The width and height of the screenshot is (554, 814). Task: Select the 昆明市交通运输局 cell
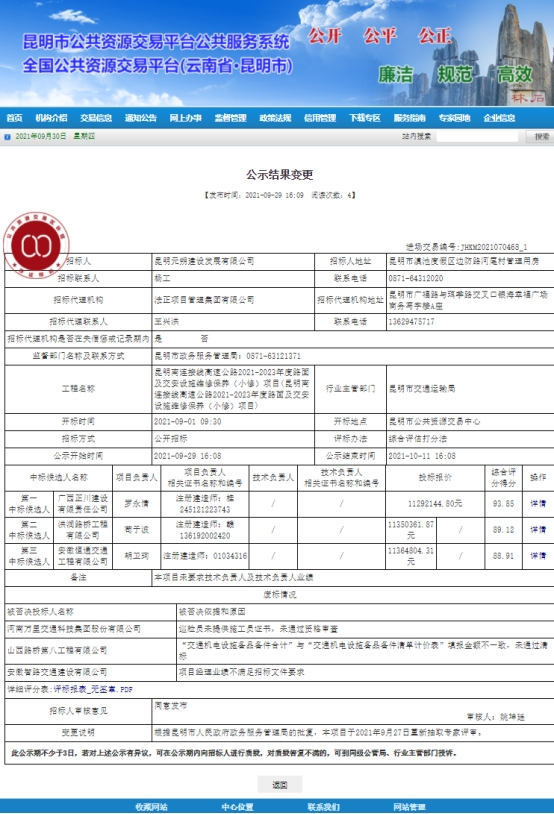(470, 389)
